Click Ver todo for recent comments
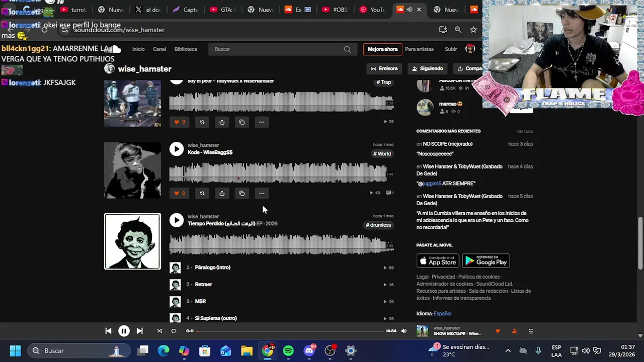 [x=525, y=132]
